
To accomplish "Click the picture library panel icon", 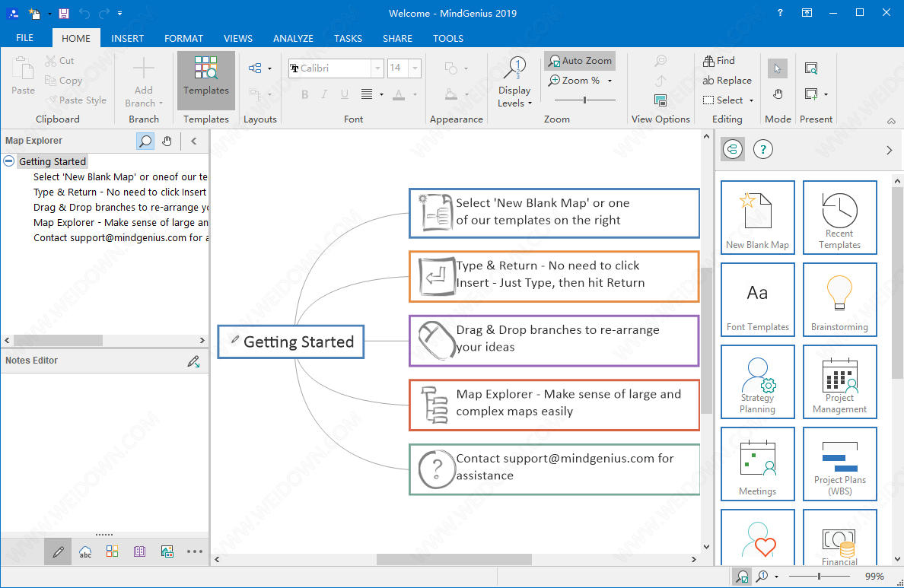I will [x=167, y=551].
